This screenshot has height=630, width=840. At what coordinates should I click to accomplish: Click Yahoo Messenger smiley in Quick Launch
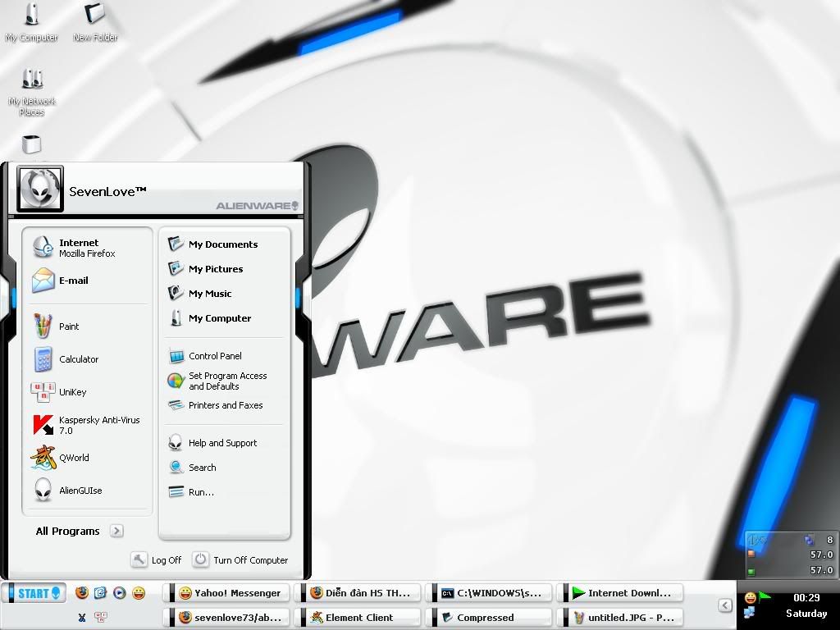tap(139, 592)
